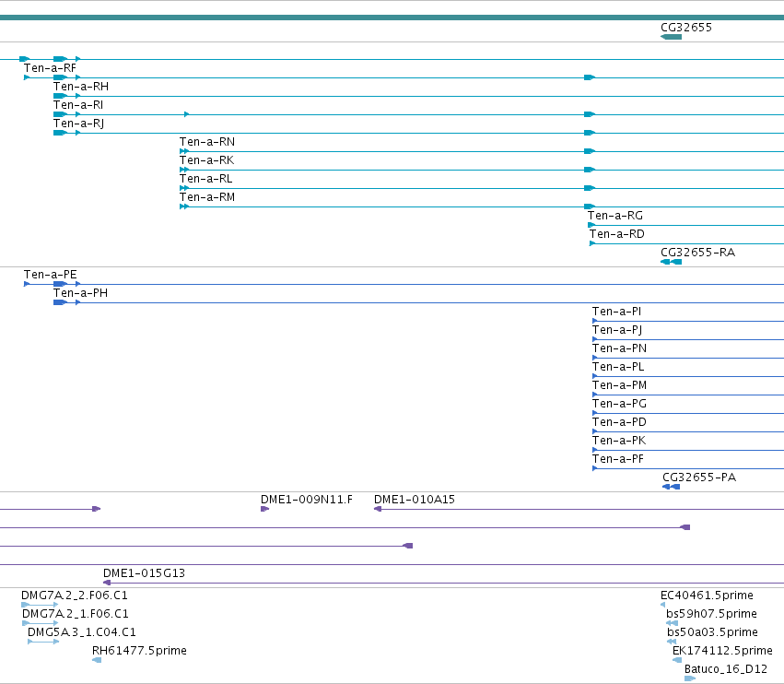The width and height of the screenshot is (784, 684).
Task: Click the DME1-009N11.F purple feature glyph
Action: pyautogui.click(x=265, y=509)
